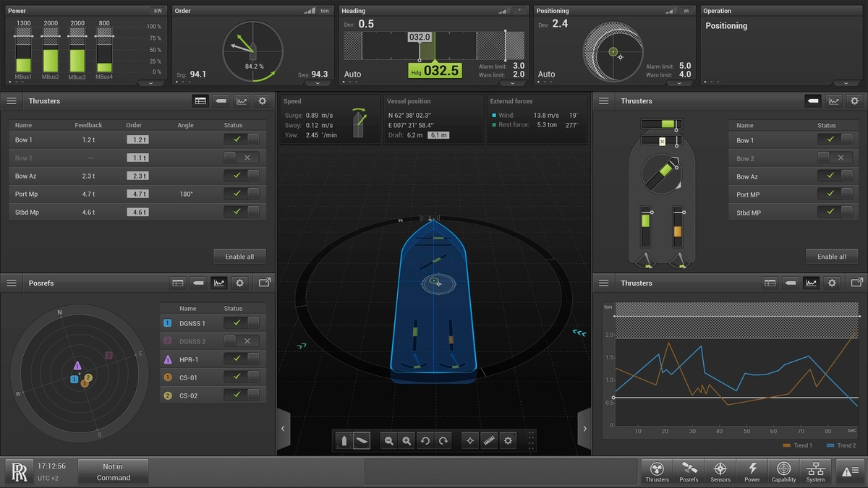
Task: Select top-down vessel view in map toolbar
Action: pyautogui.click(x=344, y=440)
